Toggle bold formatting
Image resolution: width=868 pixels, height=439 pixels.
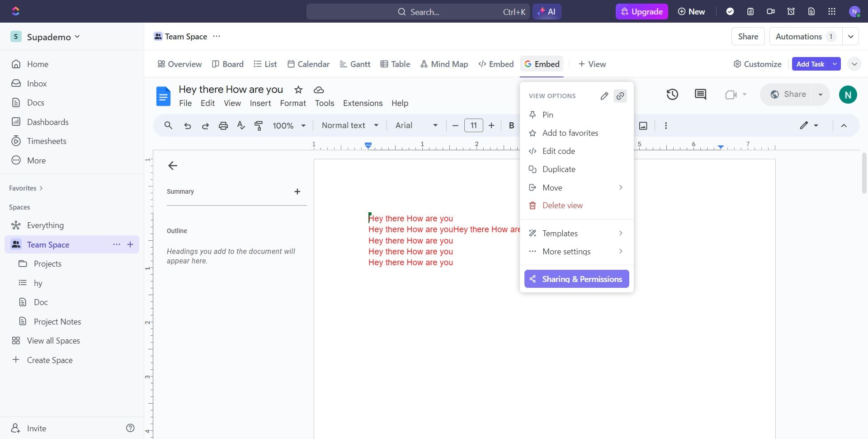(x=511, y=126)
